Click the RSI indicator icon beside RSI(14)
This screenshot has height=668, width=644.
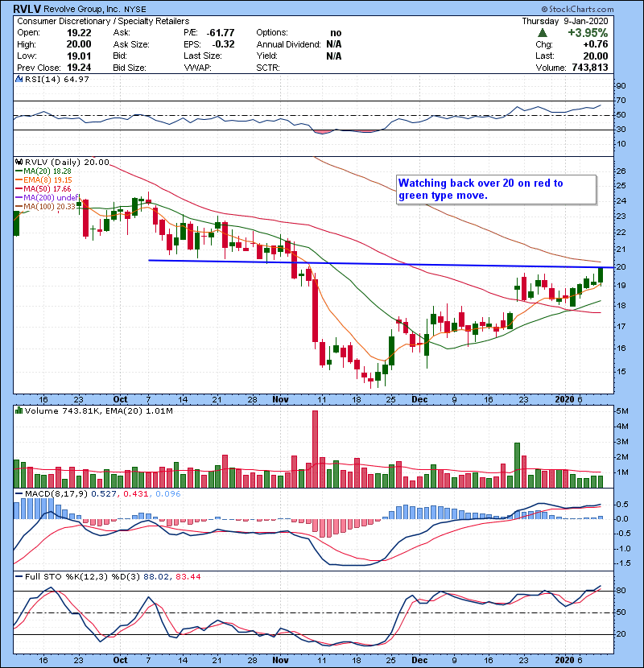point(19,79)
